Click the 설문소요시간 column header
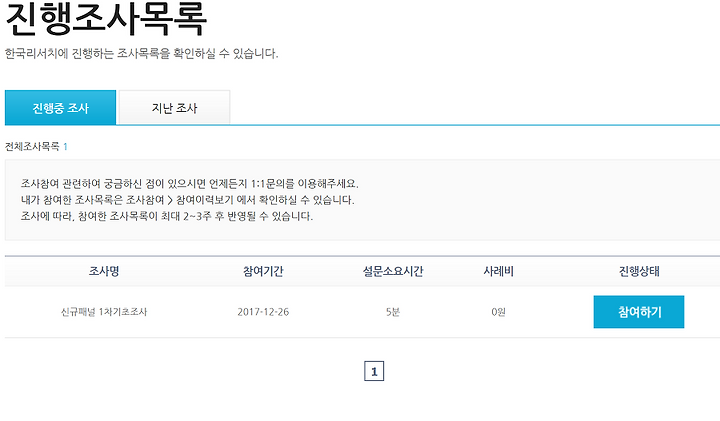The image size is (720, 421). (x=393, y=271)
